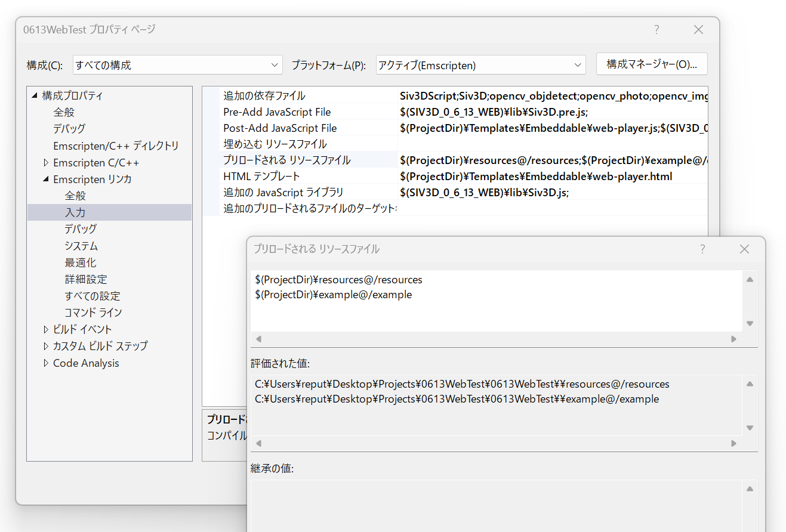This screenshot has width=786, height=532.
Task: Click the 構成マネージャー(O)... button
Action: tap(652, 64)
